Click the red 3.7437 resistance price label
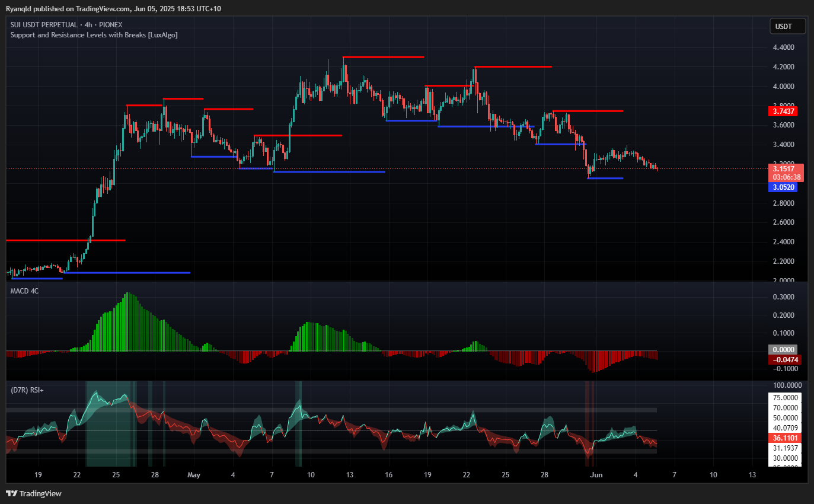This screenshot has width=814, height=504. [x=784, y=111]
